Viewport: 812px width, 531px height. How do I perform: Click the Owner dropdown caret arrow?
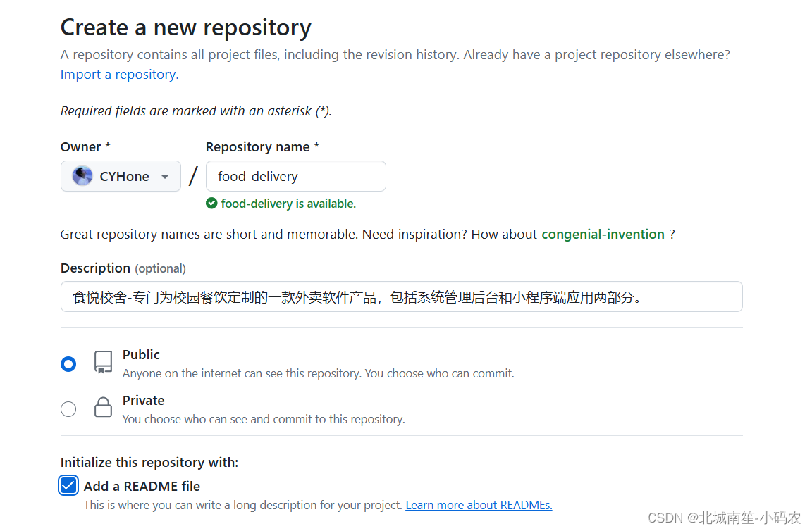point(165,177)
